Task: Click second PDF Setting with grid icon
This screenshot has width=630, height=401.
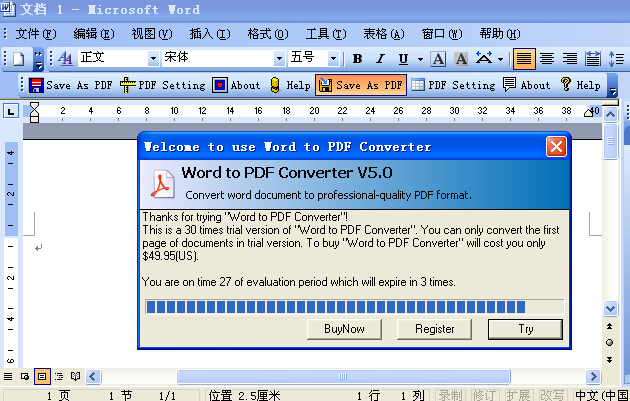Action: pyautogui.click(x=453, y=85)
